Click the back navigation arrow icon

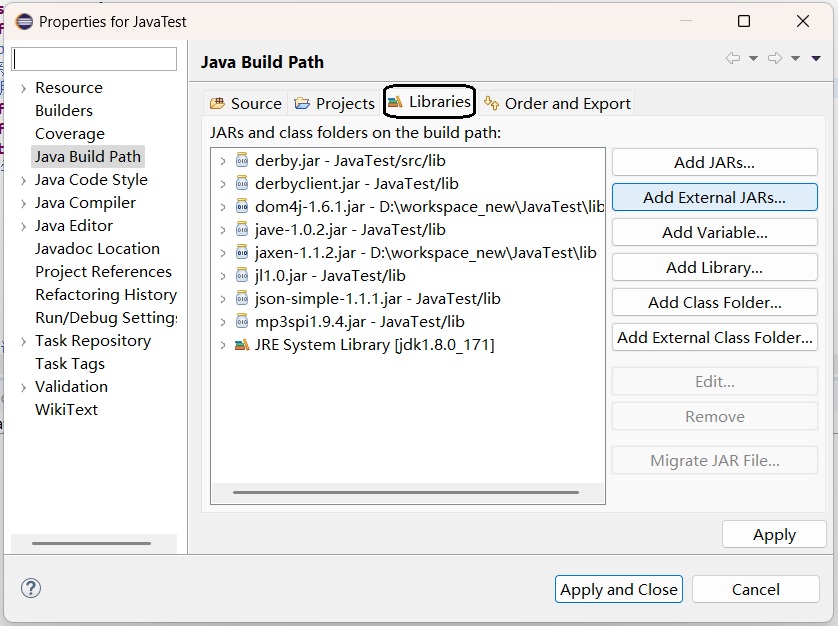(x=733, y=58)
